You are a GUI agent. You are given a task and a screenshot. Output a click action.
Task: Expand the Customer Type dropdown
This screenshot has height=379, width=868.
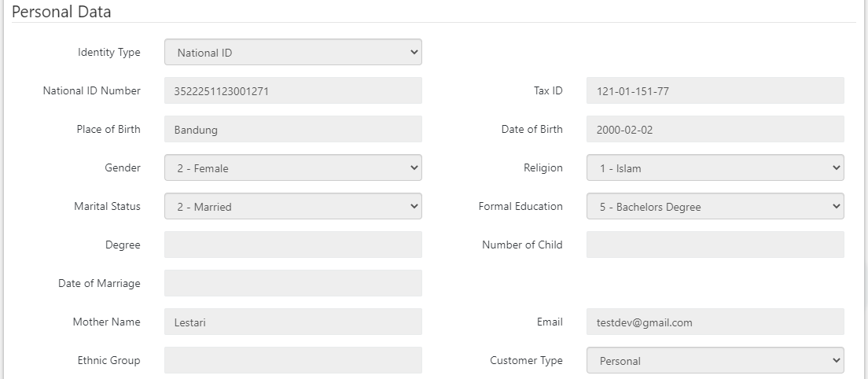click(715, 361)
